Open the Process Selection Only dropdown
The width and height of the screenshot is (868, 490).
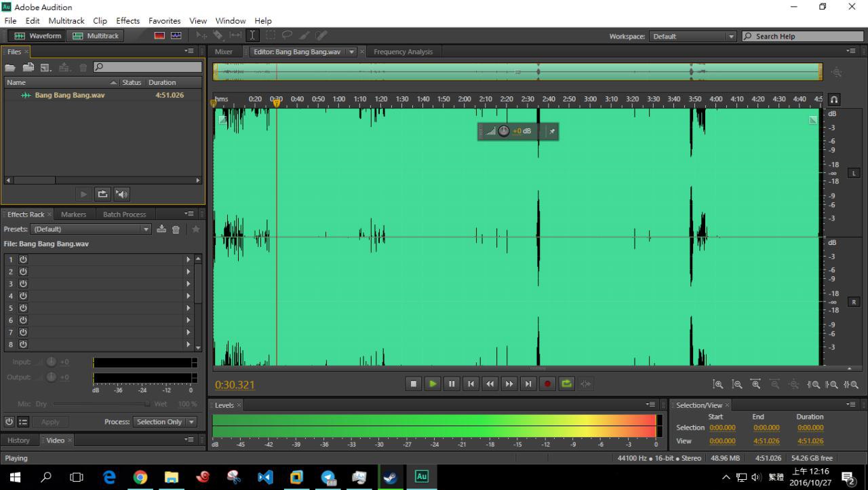(165, 422)
